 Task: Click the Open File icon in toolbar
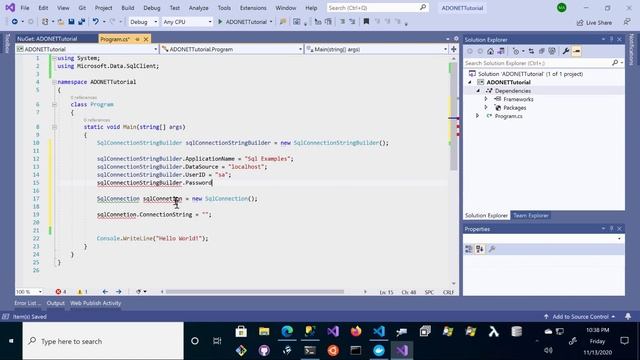60,22
